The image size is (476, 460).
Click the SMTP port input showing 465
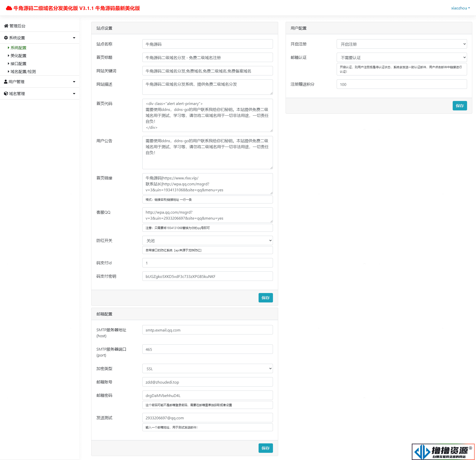208,349
